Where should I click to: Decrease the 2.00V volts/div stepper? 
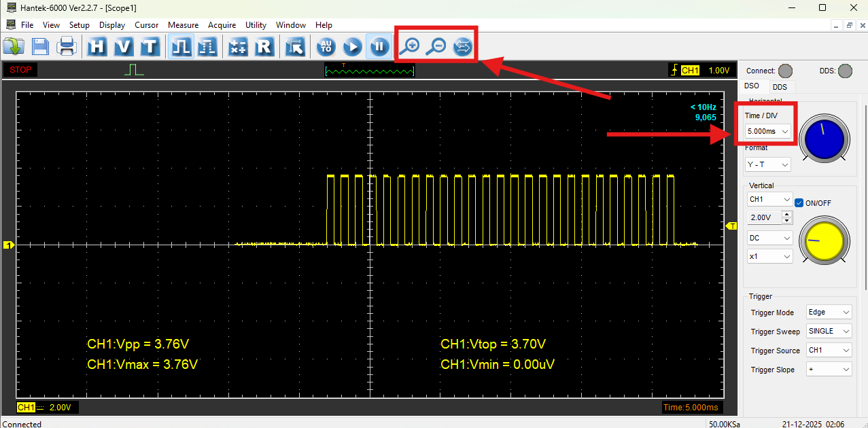pos(787,221)
